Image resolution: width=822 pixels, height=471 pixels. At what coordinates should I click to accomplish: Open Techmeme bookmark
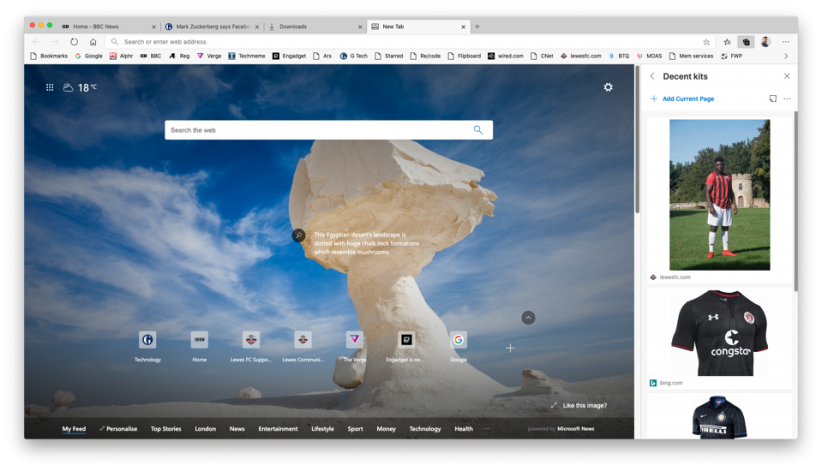click(246, 56)
